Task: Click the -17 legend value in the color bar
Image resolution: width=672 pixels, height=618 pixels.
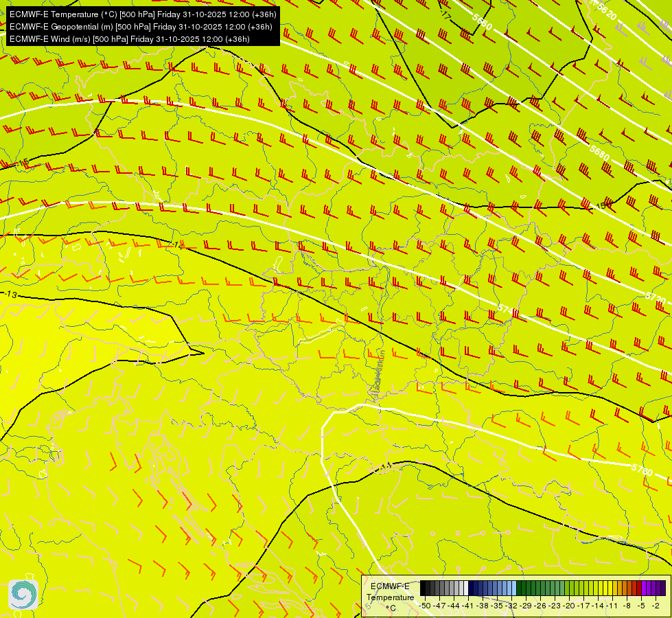Action: (583, 606)
